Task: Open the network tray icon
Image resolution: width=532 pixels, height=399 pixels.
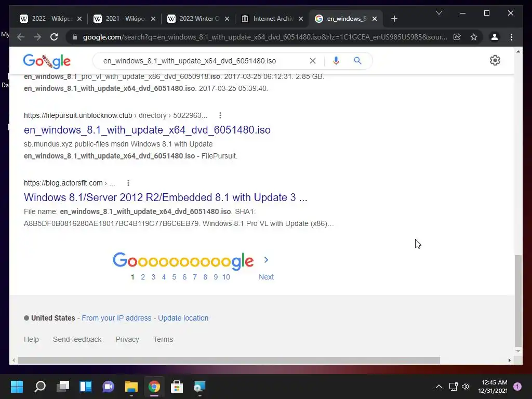Action: tap(453, 387)
